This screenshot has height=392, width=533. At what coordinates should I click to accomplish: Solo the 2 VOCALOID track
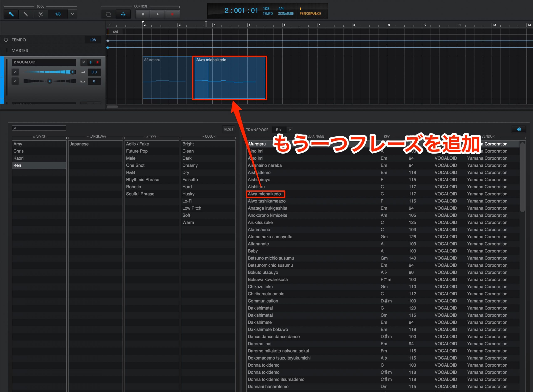[90, 62]
